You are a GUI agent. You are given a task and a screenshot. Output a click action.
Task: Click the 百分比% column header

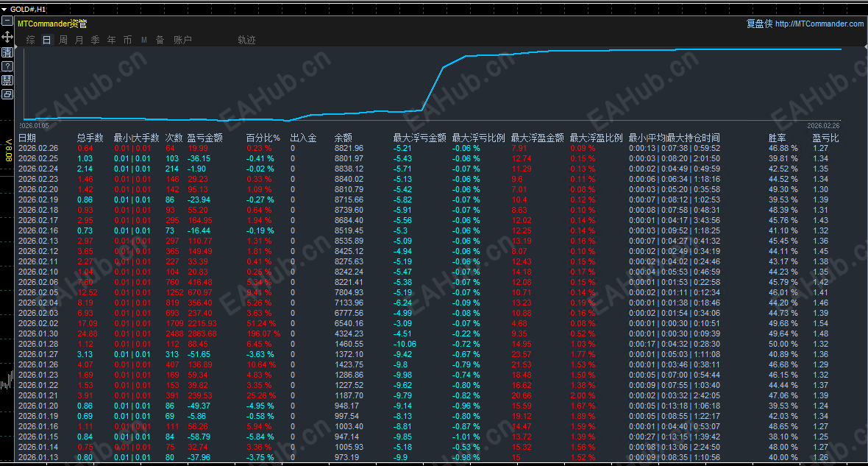[x=263, y=138]
